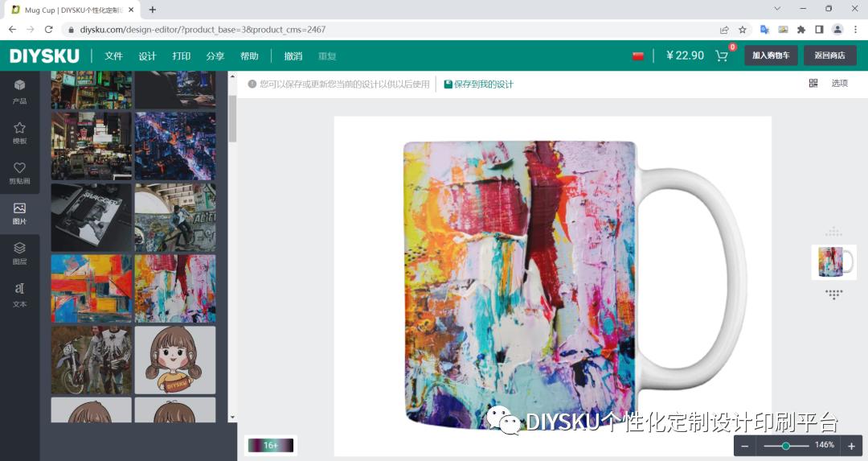Click the zoom slider handle

(x=785, y=446)
